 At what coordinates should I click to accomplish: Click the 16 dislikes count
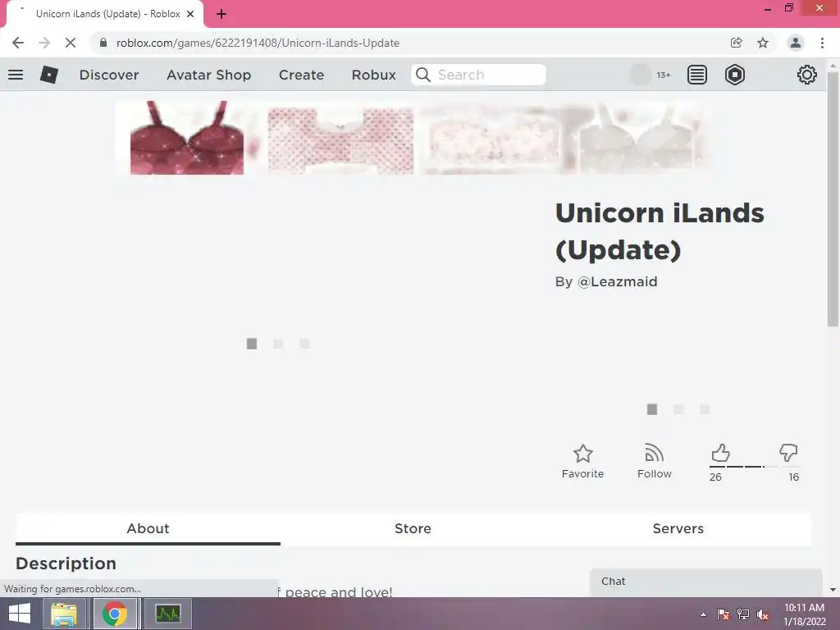point(793,477)
